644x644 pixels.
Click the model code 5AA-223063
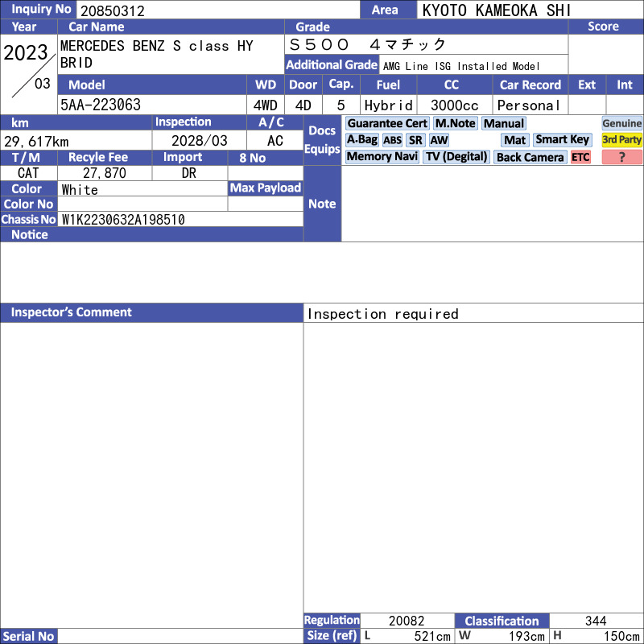[x=101, y=105]
